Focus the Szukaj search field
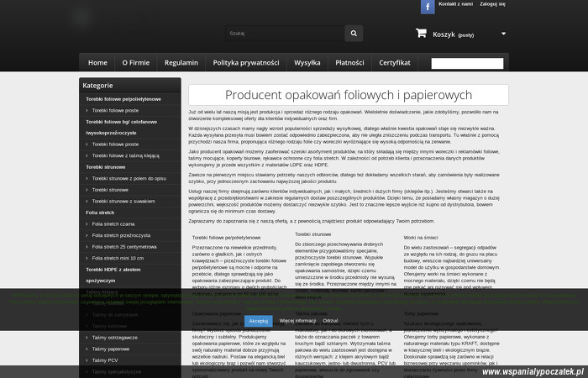Screen dimensions: 588x378 tap(285, 34)
